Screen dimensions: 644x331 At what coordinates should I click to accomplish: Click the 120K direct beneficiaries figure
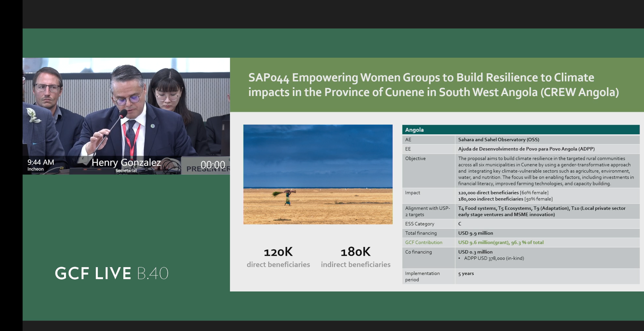tap(278, 252)
